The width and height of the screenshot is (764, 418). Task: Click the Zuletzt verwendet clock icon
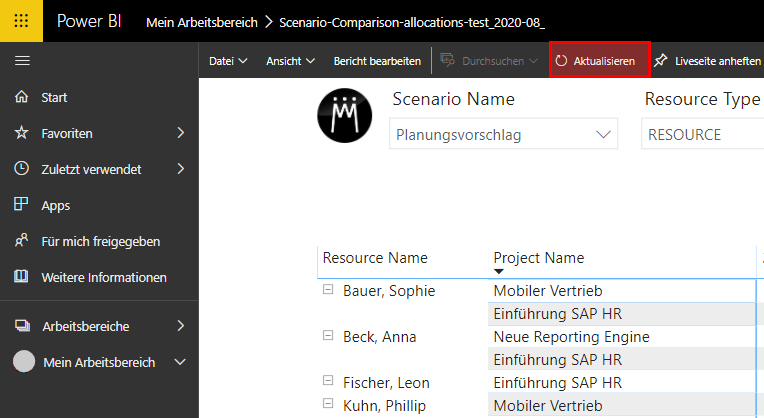coord(21,169)
